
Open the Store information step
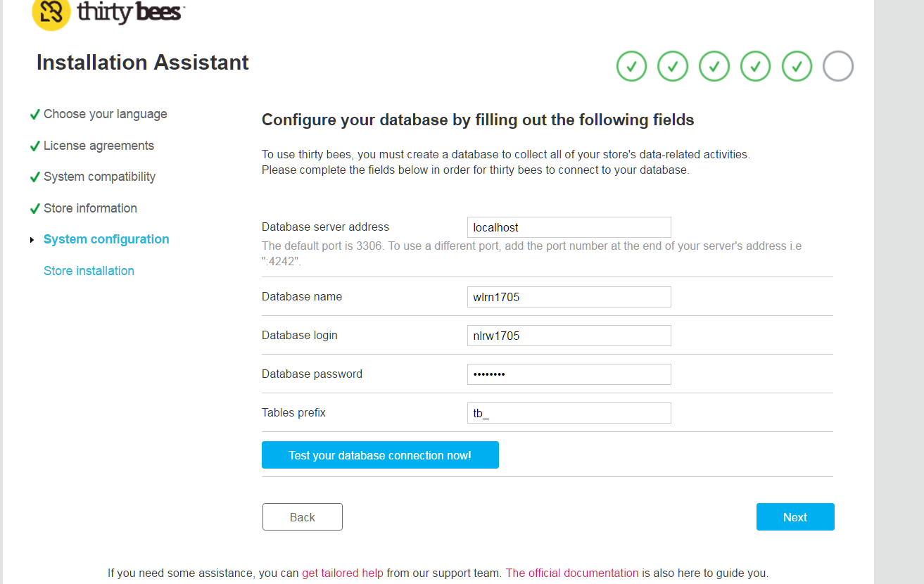click(90, 208)
